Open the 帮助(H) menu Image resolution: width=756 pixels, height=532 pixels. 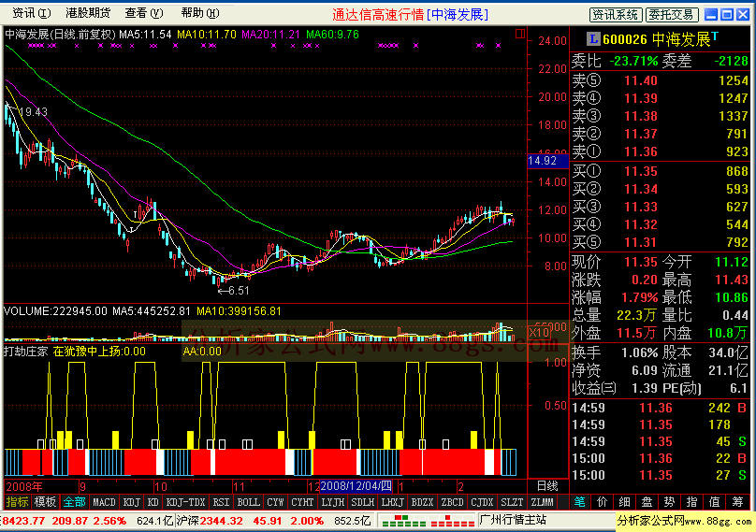click(199, 13)
